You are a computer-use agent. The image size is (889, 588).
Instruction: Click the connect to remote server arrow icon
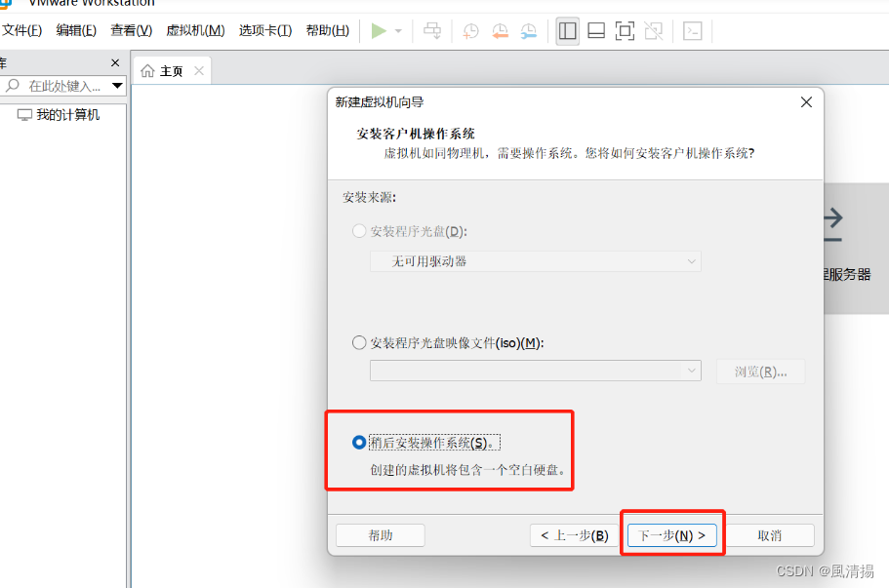tap(832, 225)
